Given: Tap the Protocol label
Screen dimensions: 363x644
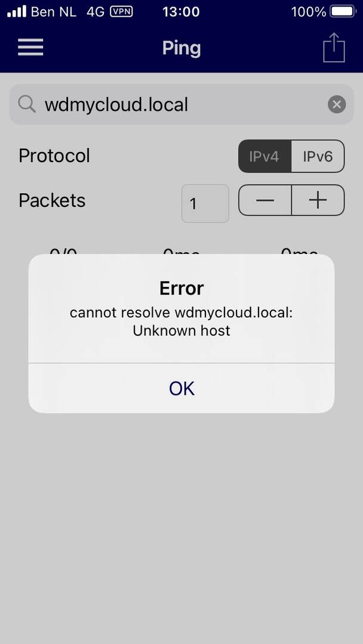Looking at the screenshot, I should pyautogui.click(x=54, y=156).
